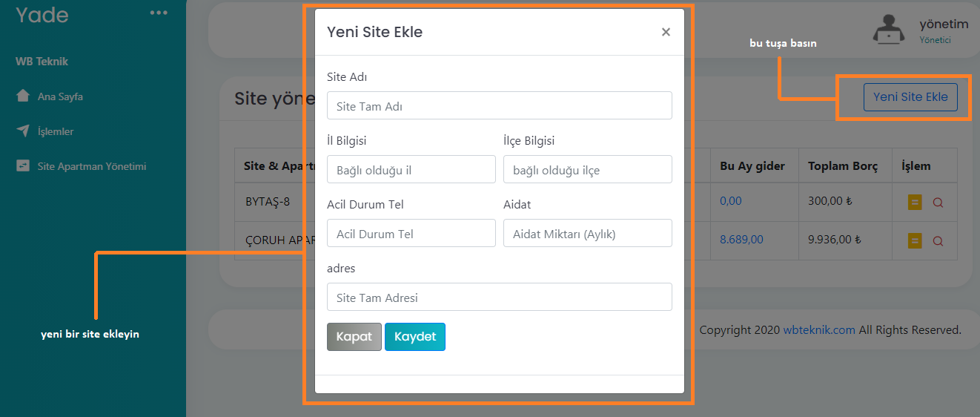Click the Kapat button

tap(354, 337)
